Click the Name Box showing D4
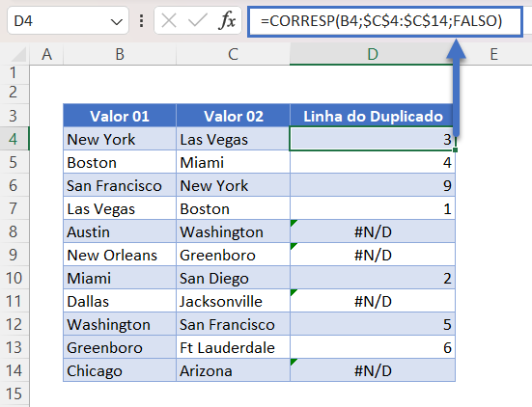This screenshot has width=532, height=407. coord(68,21)
